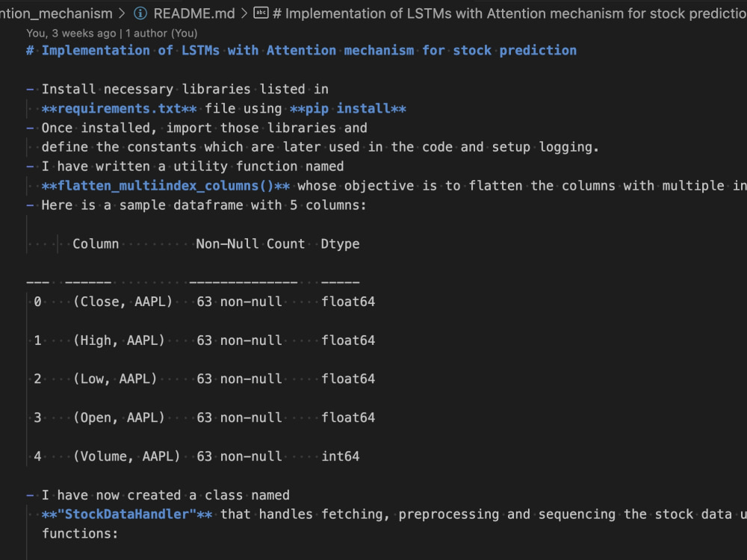Click on **flatten_multiindex_columns()** function name
The image size is (747, 560).
click(x=166, y=186)
